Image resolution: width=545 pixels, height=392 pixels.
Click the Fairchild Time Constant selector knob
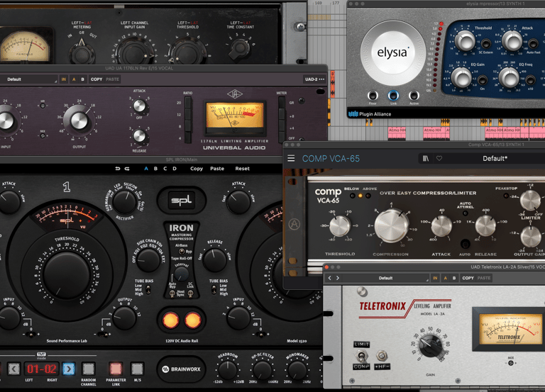240,47
